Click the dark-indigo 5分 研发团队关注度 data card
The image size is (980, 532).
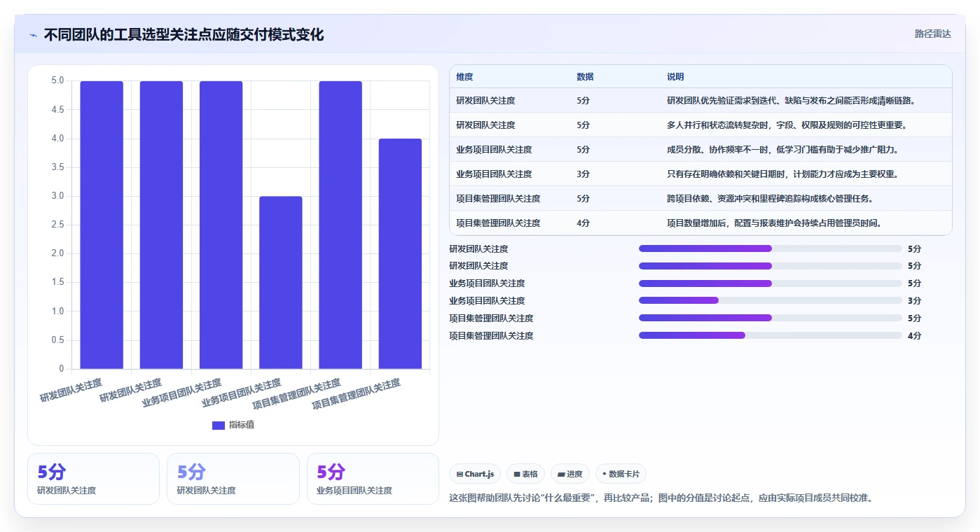[x=93, y=479]
